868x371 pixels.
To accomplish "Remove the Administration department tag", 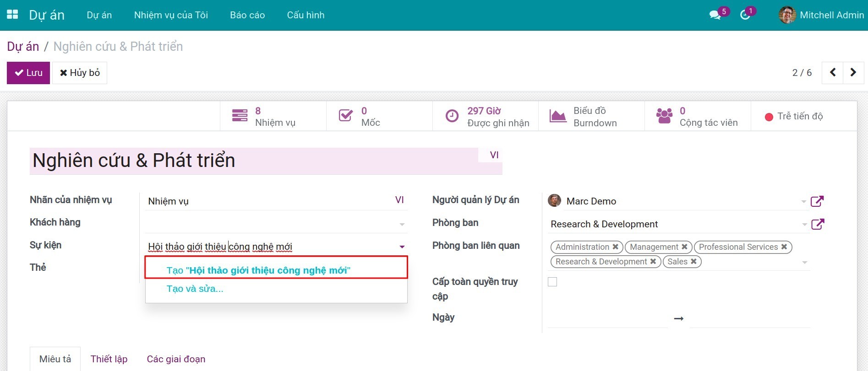I will tap(616, 247).
